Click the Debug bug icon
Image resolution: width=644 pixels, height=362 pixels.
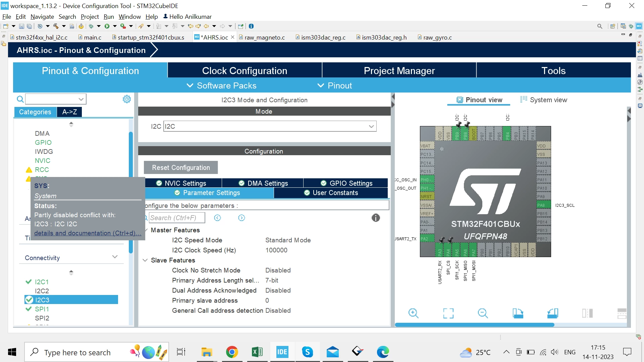91,26
